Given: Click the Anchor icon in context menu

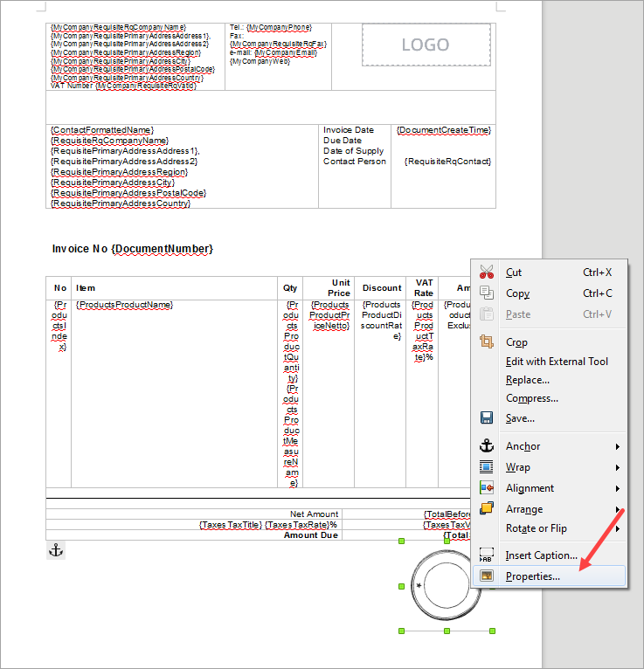Looking at the screenshot, I should 487,446.
